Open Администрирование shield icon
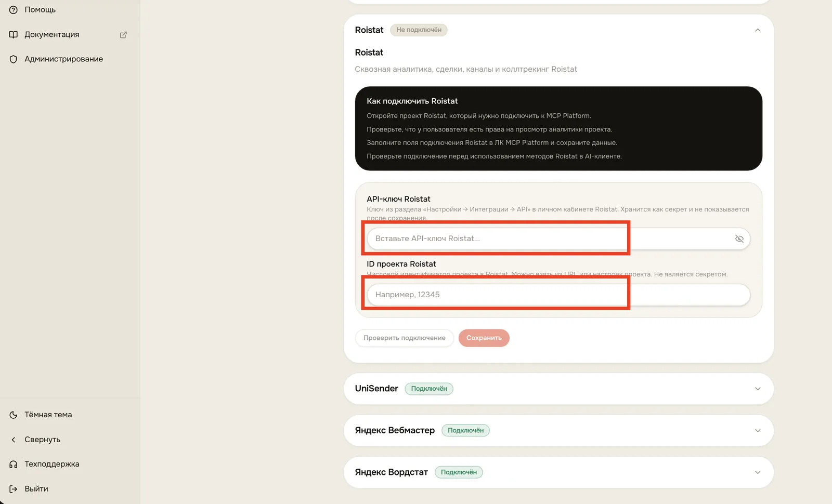Image resolution: width=832 pixels, height=504 pixels. [14, 59]
